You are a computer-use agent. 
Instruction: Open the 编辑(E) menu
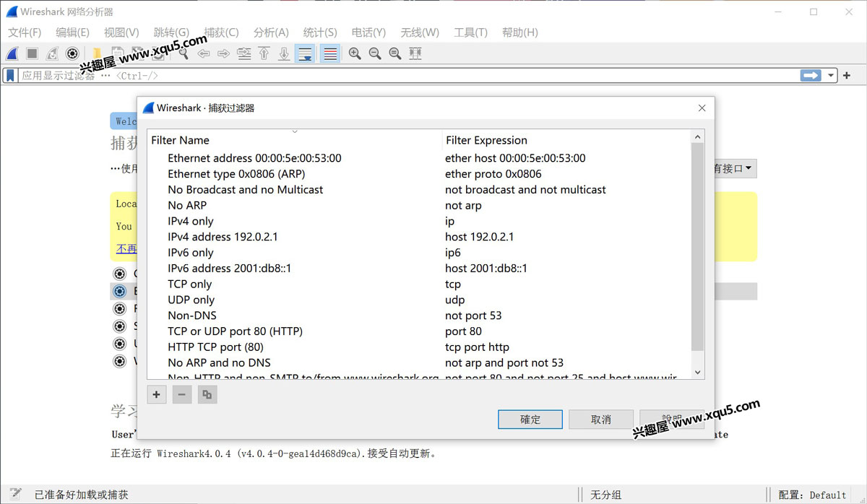pyautogui.click(x=72, y=32)
